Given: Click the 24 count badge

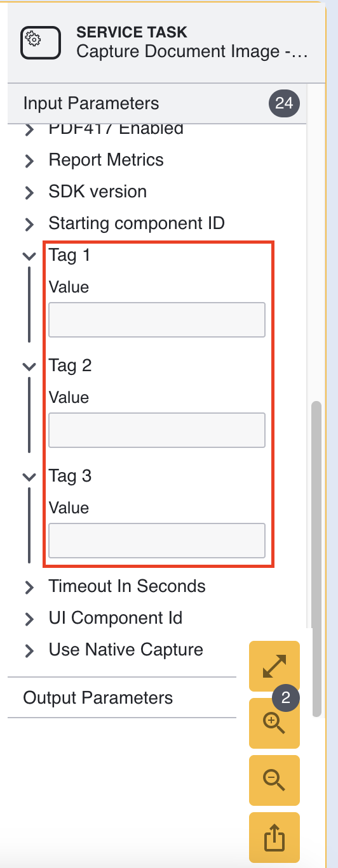Looking at the screenshot, I should tap(284, 103).
